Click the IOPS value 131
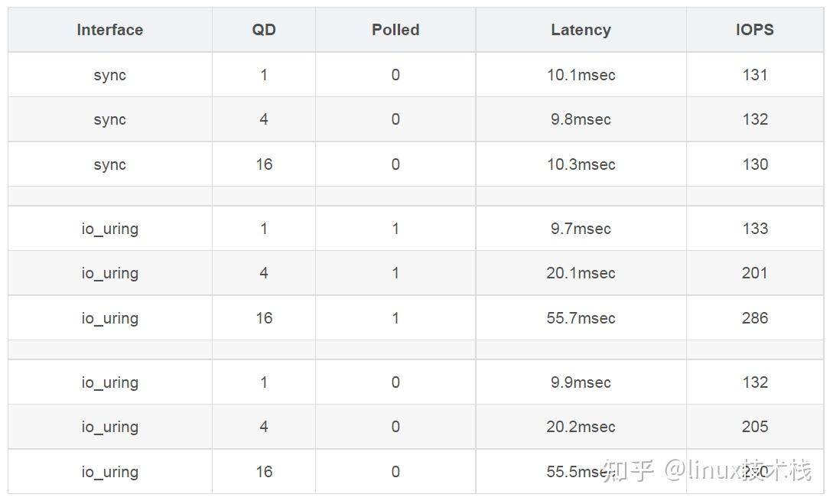 (754, 75)
